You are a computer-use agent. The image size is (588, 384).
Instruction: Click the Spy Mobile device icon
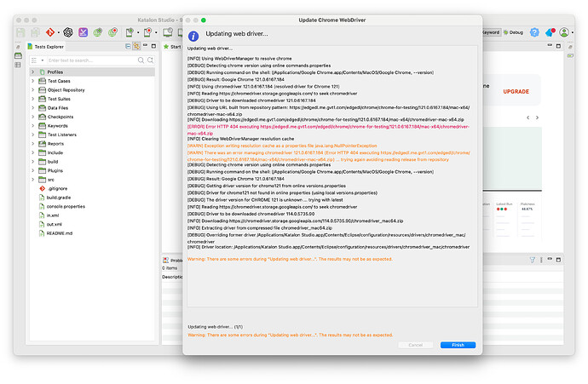point(130,32)
